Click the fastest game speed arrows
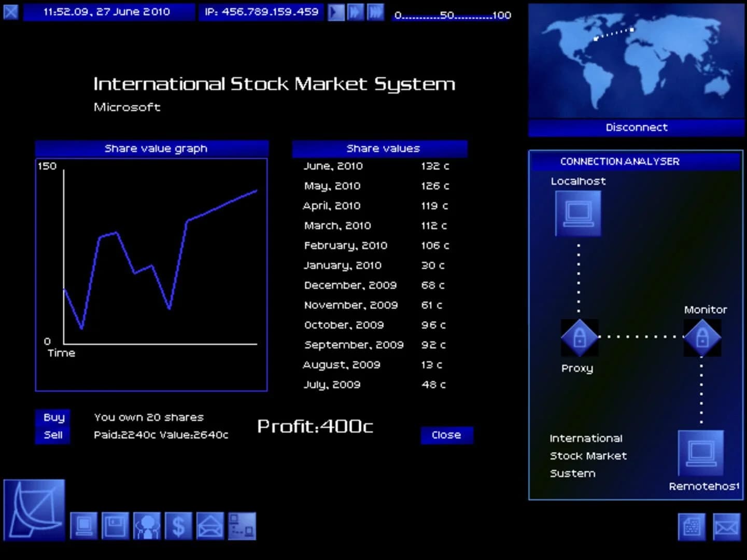Image resolution: width=747 pixels, height=560 pixels. [x=375, y=12]
